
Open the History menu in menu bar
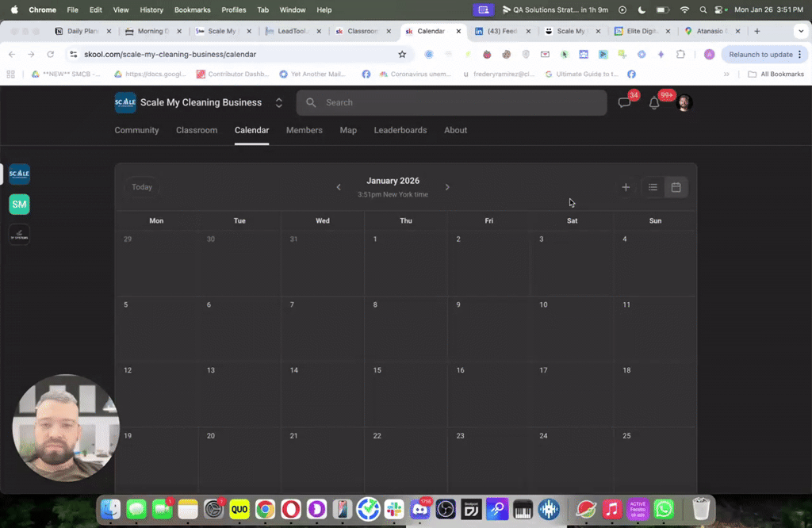pos(151,10)
